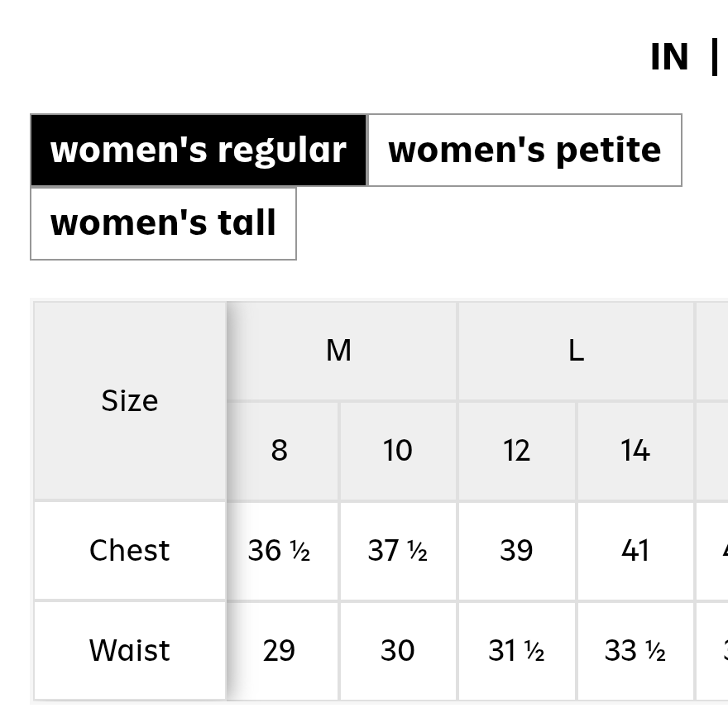728x727 pixels.
Task: Click numeric size 10 cell
Action: 397,451
